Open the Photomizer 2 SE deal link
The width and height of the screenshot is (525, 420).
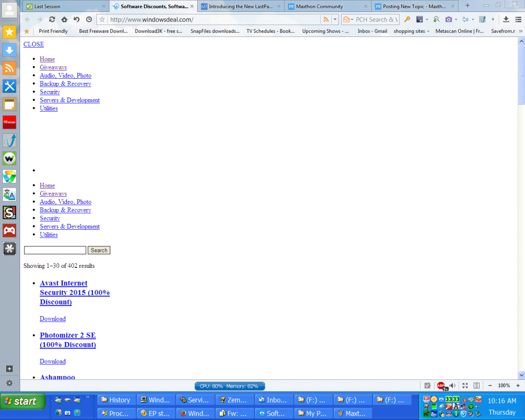pyautogui.click(x=68, y=340)
